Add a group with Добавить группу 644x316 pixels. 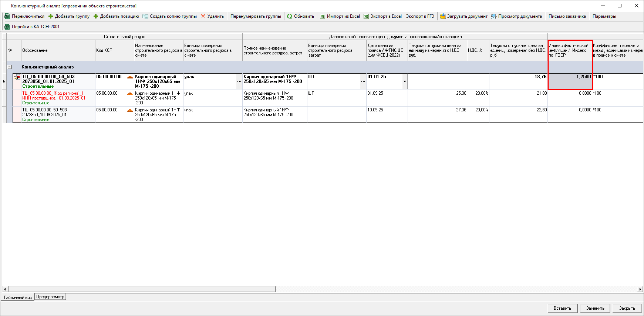69,16
